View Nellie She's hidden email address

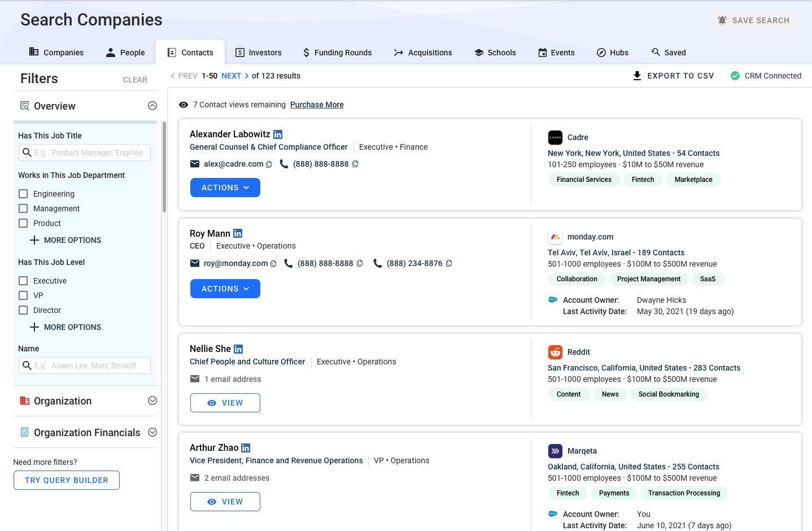click(225, 402)
